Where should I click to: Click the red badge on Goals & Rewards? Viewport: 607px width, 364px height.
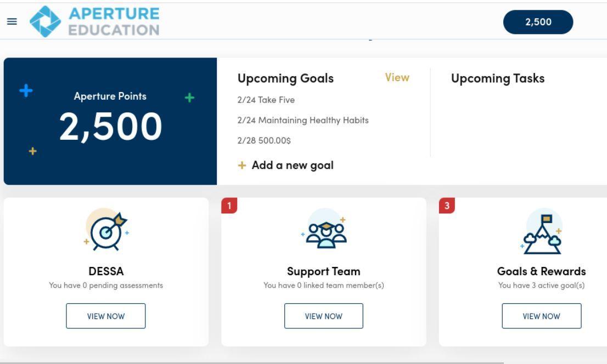point(447,205)
